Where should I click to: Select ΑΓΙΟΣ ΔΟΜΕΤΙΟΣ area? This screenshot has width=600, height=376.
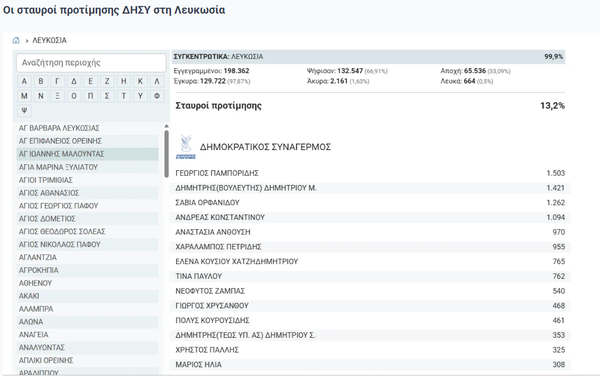coord(88,218)
